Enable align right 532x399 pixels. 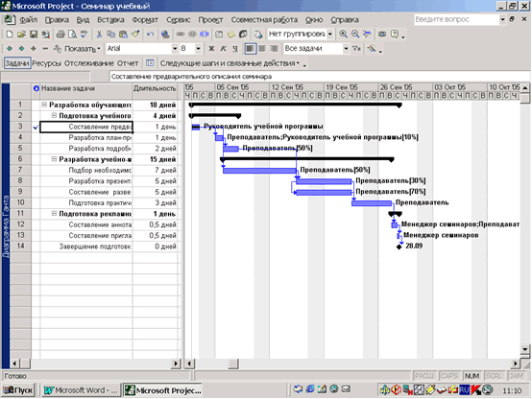coord(274,49)
